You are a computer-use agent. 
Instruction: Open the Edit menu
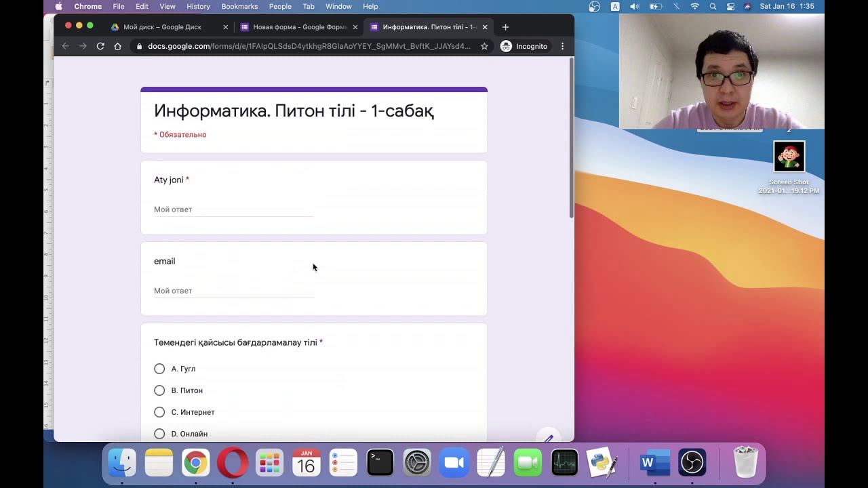(x=142, y=7)
